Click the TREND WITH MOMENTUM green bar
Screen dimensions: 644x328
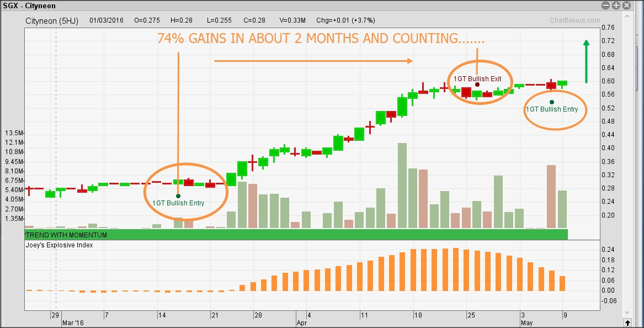pos(296,235)
